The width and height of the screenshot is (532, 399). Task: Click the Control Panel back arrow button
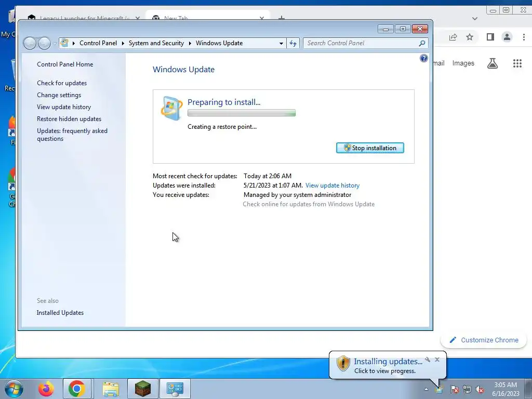(x=30, y=43)
